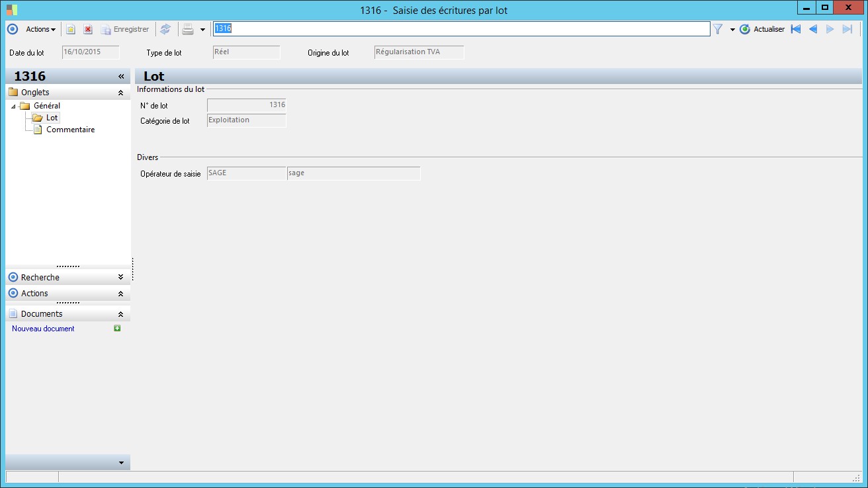The width and height of the screenshot is (868, 488).
Task: Click the operator name field showing sage
Action: 354,173
